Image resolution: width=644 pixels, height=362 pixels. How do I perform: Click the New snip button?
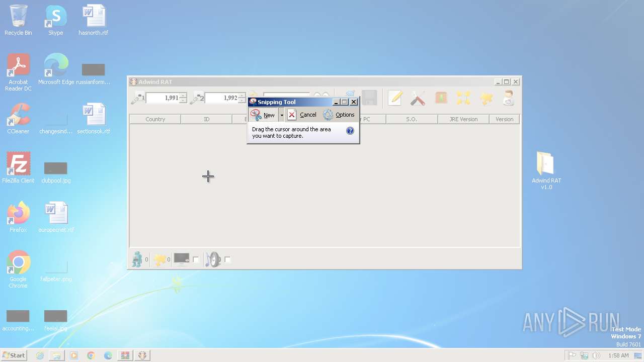[x=263, y=115]
